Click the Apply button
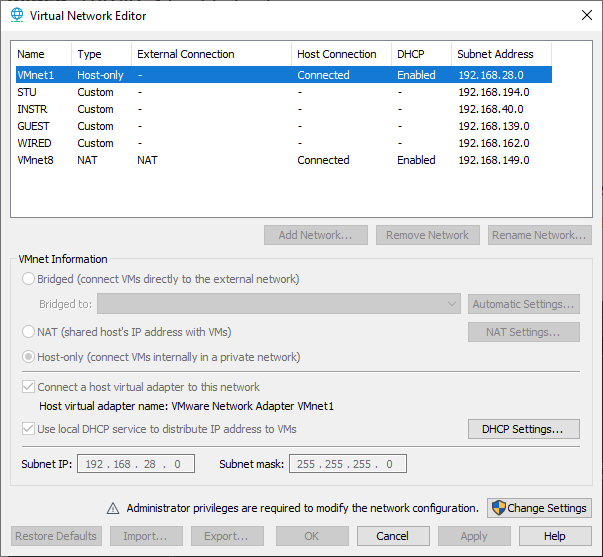This screenshot has width=603, height=557. point(474,536)
